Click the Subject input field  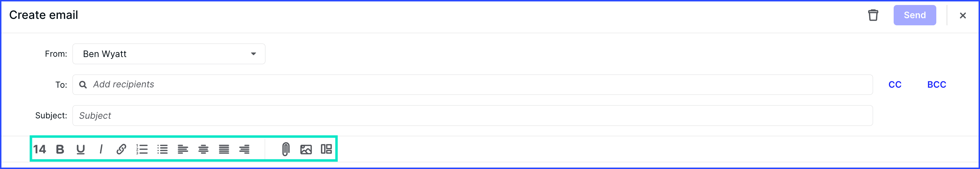pos(473,116)
